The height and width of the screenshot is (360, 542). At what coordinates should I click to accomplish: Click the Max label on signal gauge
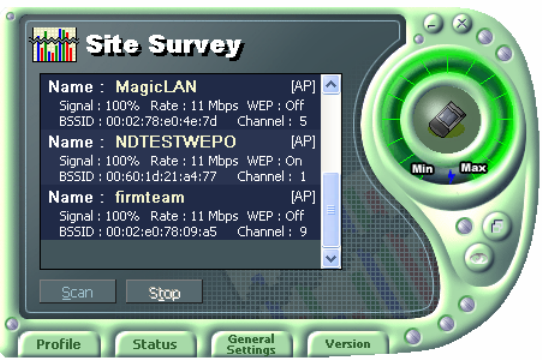473,168
